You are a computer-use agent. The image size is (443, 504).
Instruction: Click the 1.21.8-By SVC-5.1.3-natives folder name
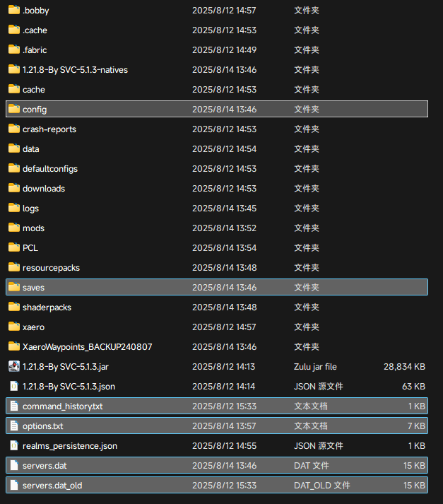coord(75,70)
